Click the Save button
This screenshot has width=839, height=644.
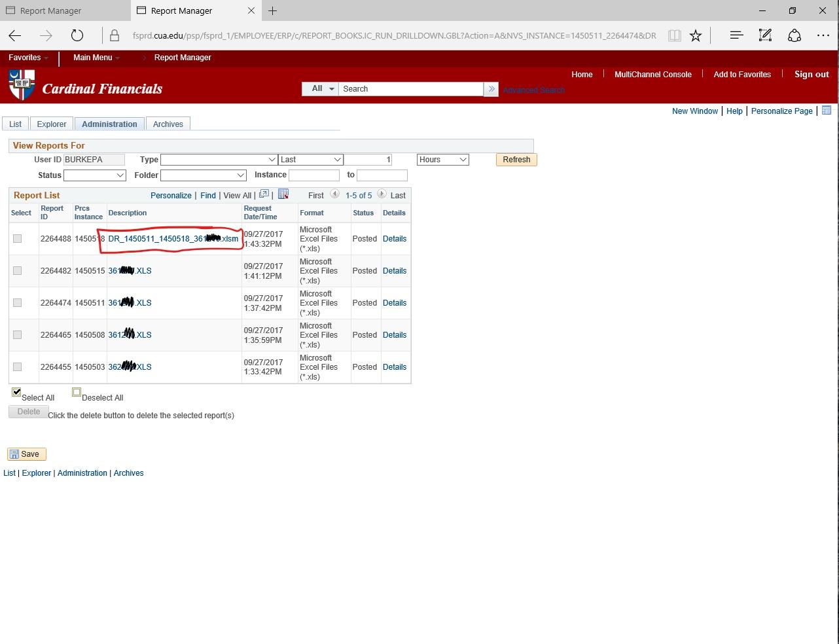27,454
